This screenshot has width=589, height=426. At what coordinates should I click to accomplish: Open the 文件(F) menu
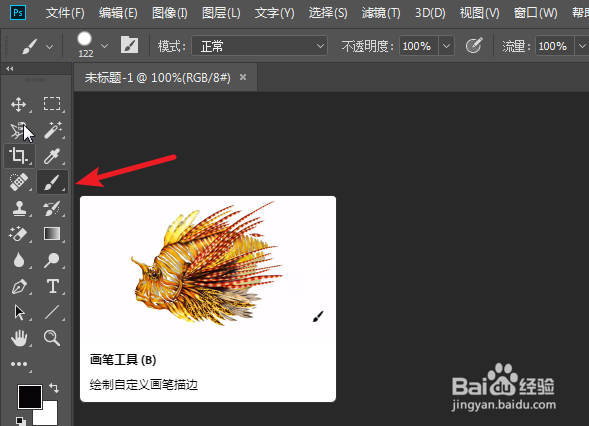point(65,13)
